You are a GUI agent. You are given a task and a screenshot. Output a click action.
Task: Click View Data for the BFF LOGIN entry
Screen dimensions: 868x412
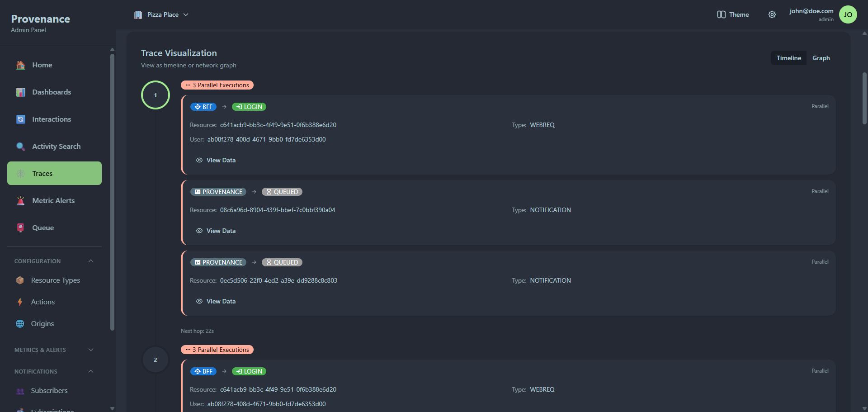pyautogui.click(x=216, y=160)
